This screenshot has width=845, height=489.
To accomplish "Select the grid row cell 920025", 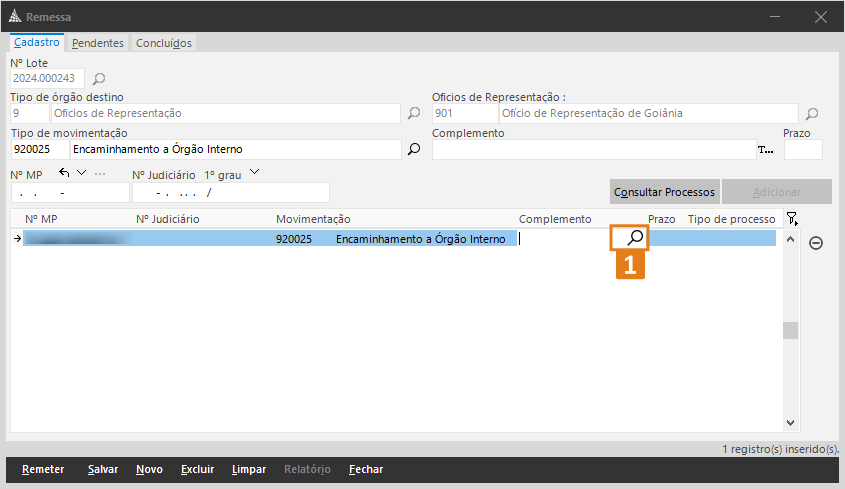I will [x=294, y=239].
